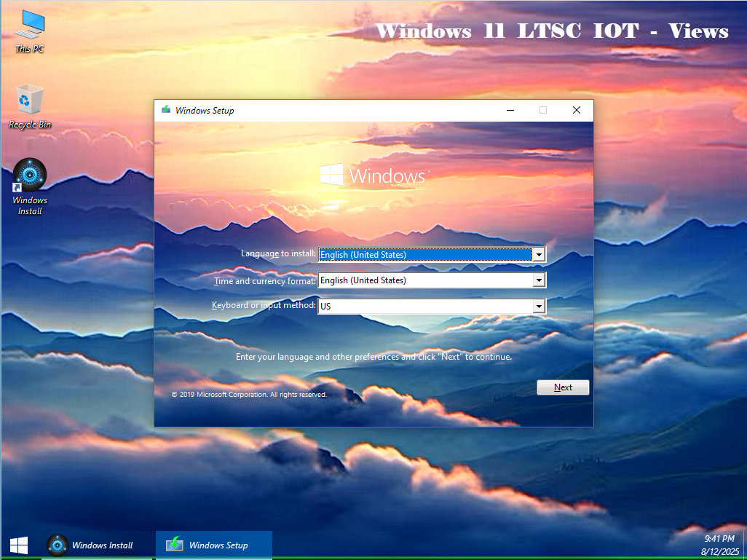Minimize the Windows Setup window
This screenshot has width=747, height=560.
[x=510, y=110]
